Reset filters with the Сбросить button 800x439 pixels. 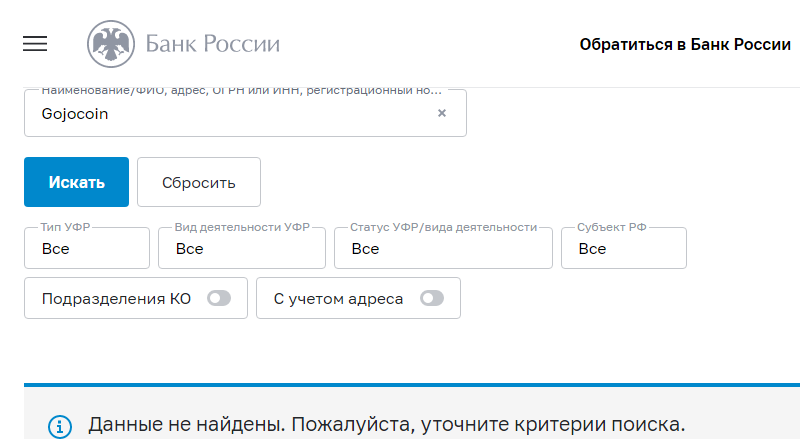coord(199,182)
